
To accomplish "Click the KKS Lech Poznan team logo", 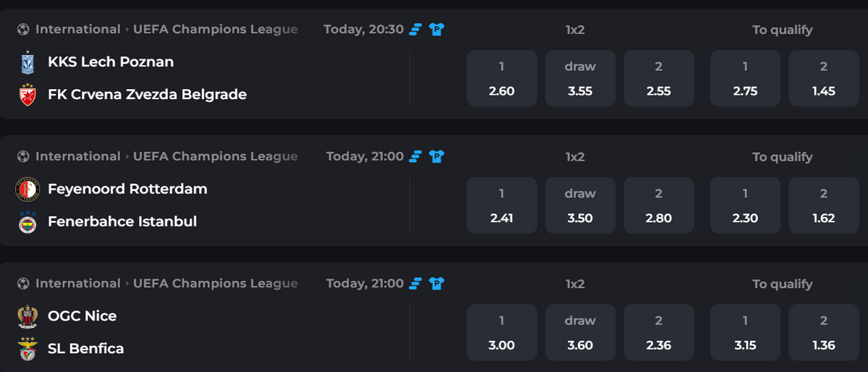I will pos(27,62).
